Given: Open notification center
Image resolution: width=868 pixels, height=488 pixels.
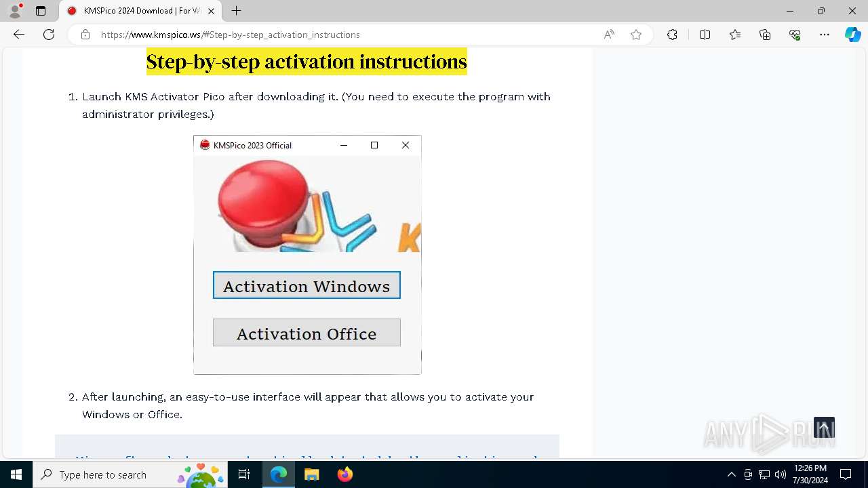Looking at the screenshot, I should (x=846, y=474).
